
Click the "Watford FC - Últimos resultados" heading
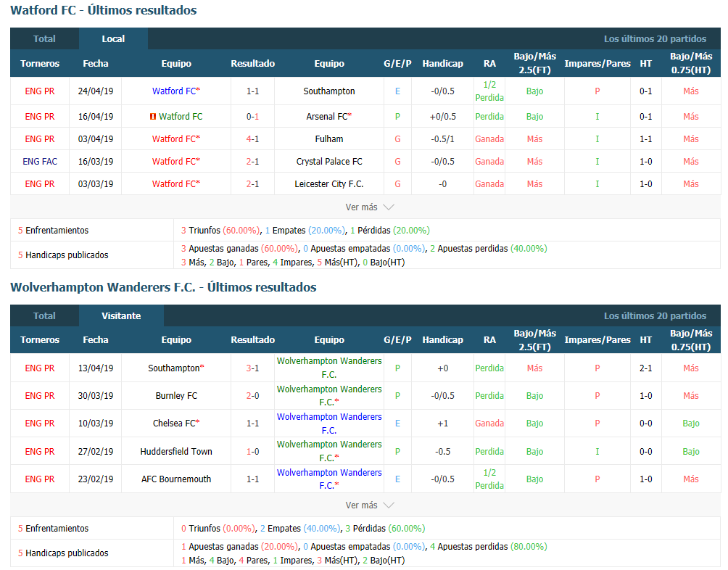click(x=104, y=10)
